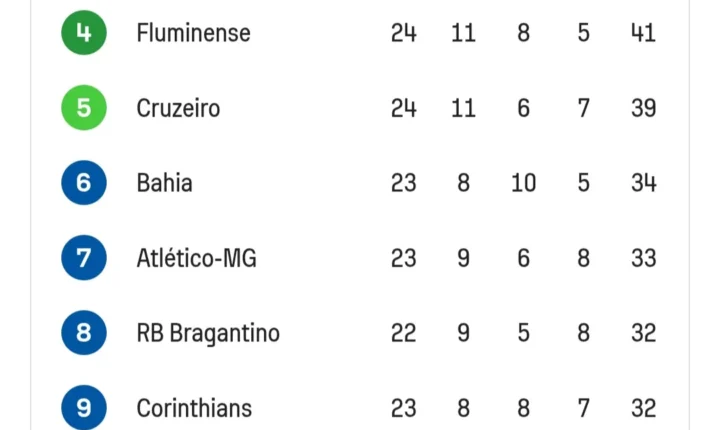
Task: Click Corinthians' 7 losses value
Action: 584,408
